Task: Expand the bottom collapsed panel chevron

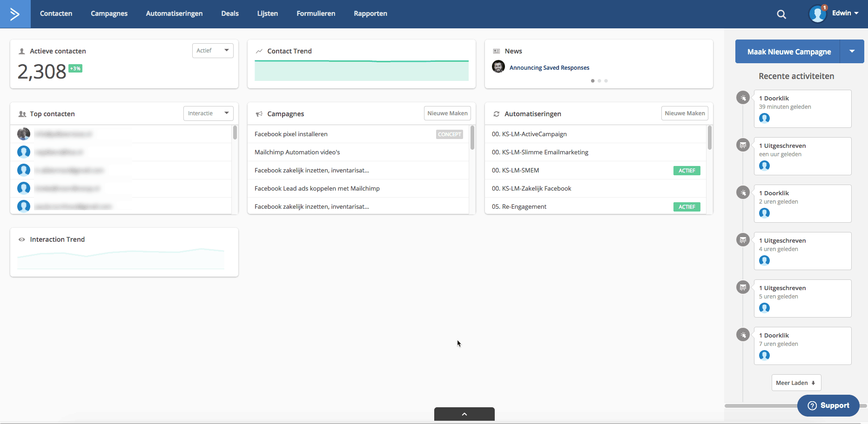Action: [x=464, y=414]
